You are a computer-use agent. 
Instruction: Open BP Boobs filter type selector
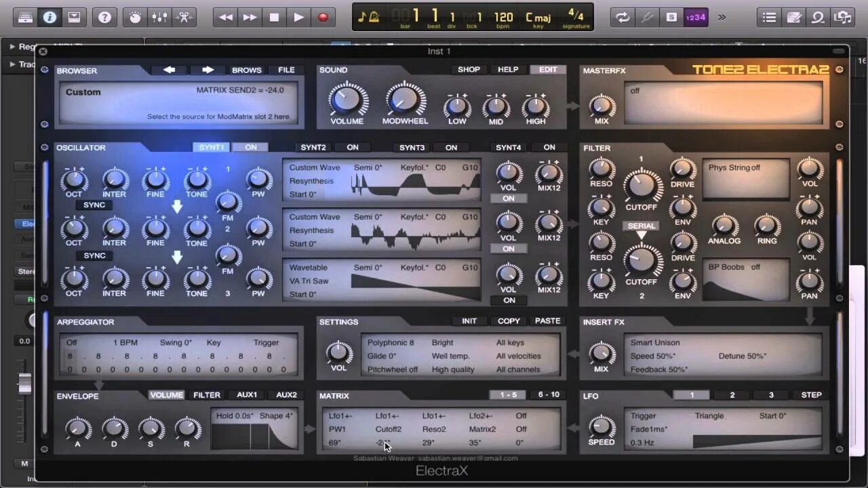tap(734, 267)
